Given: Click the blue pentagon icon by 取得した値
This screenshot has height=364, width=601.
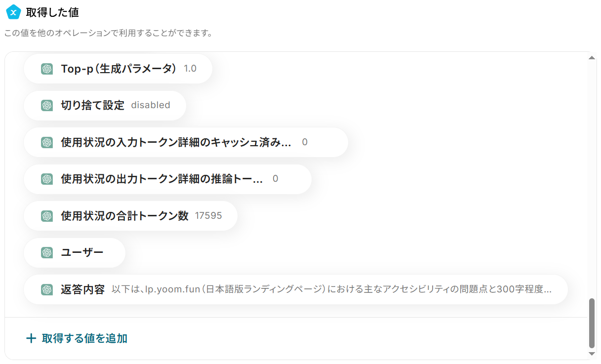Looking at the screenshot, I should (x=13, y=12).
